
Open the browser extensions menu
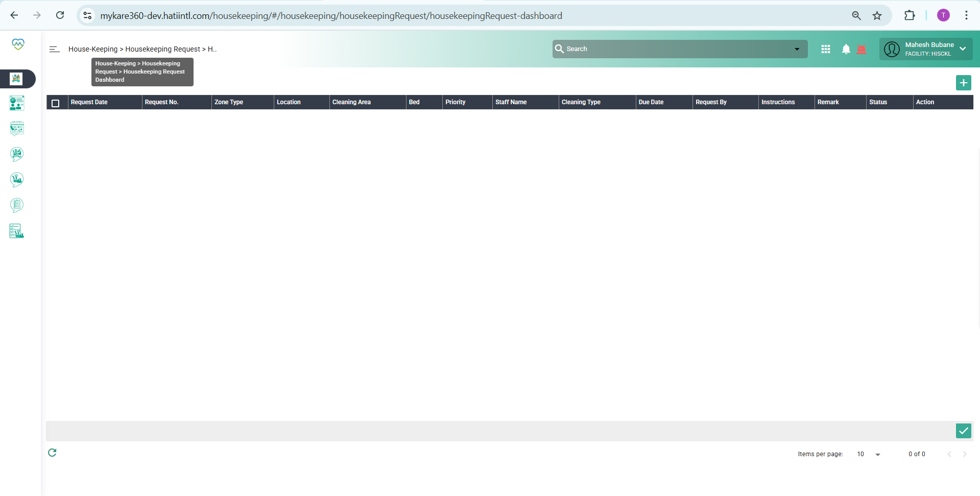pyautogui.click(x=910, y=15)
